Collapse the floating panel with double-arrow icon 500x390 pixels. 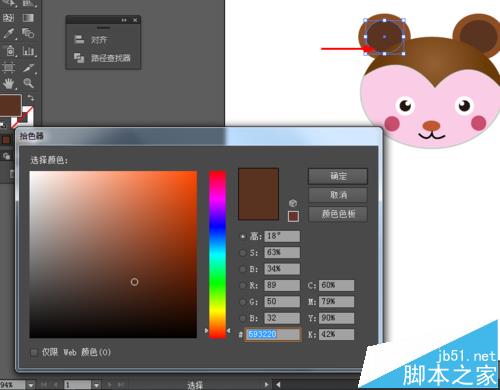point(124,20)
